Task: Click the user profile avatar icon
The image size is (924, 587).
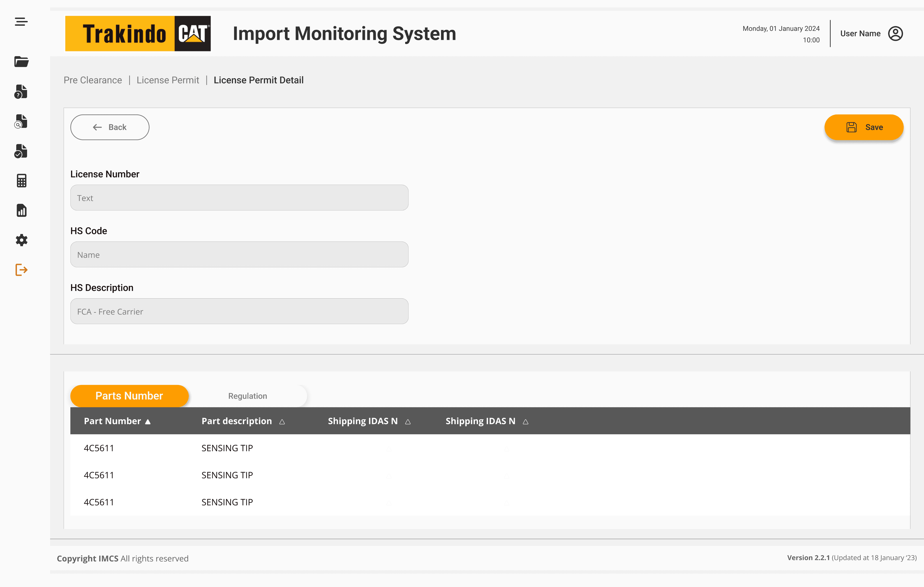Action: point(895,34)
